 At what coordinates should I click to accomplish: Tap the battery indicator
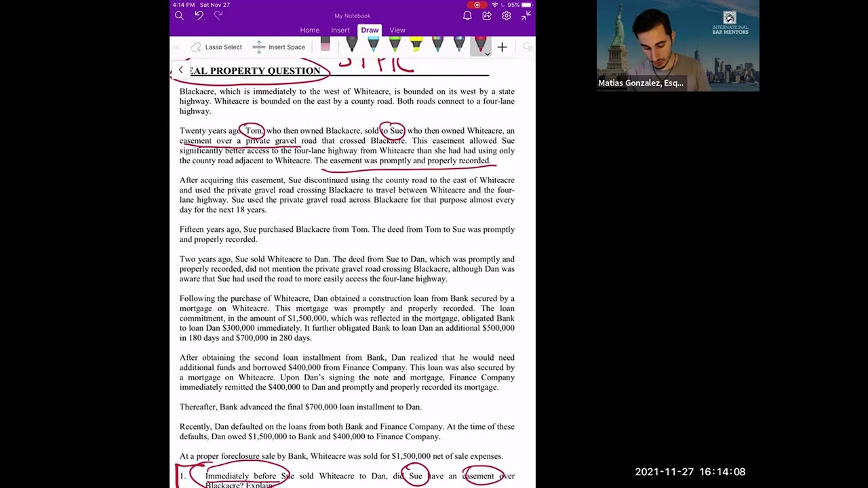pyautogui.click(x=526, y=5)
